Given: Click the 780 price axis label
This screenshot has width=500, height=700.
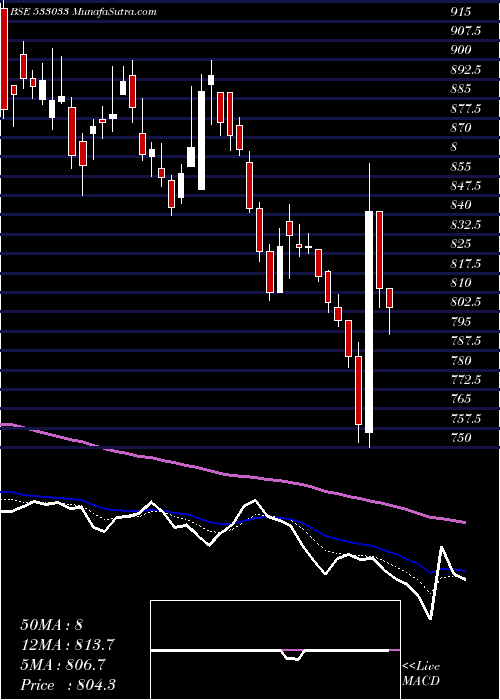Looking at the screenshot, I should [x=460, y=361].
